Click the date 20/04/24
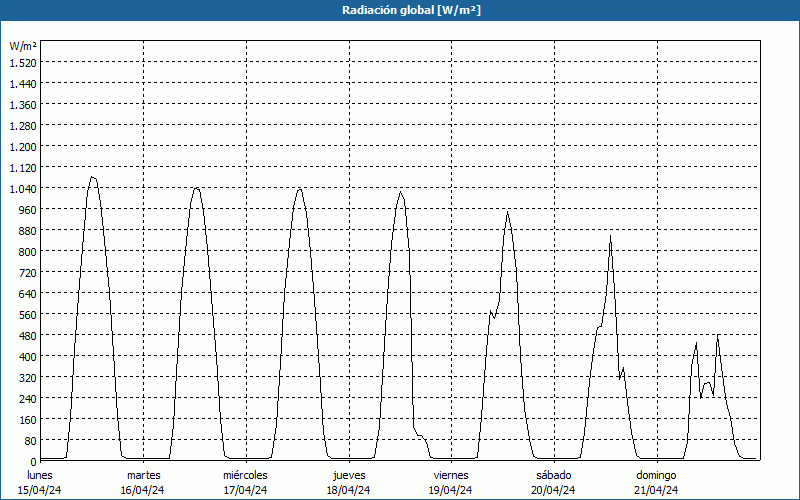 (x=553, y=490)
